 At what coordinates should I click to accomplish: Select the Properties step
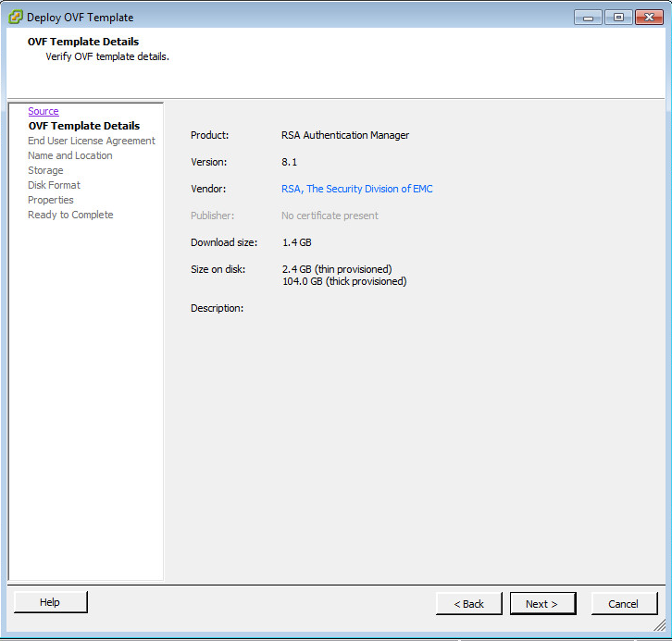(x=51, y=200)
